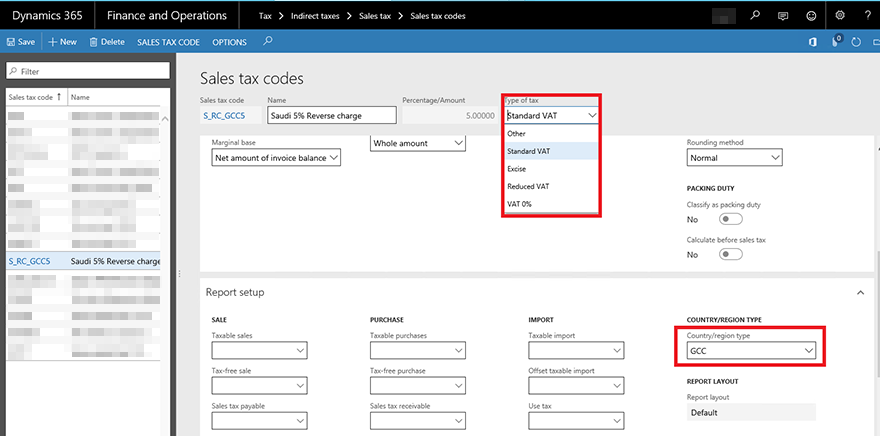Click the S_RC_GCC5 sales tax code link
This screenshot has width=880, height=436.
224,116
